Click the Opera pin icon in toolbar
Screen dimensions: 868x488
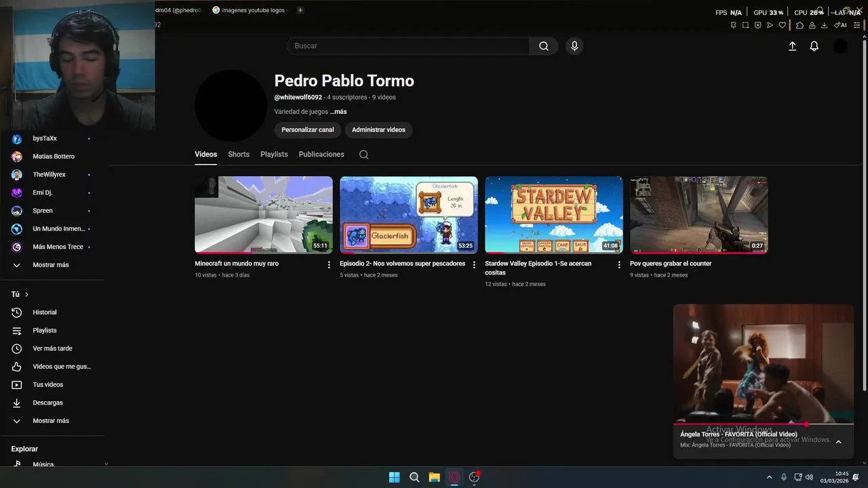click(x=733, y=25)
